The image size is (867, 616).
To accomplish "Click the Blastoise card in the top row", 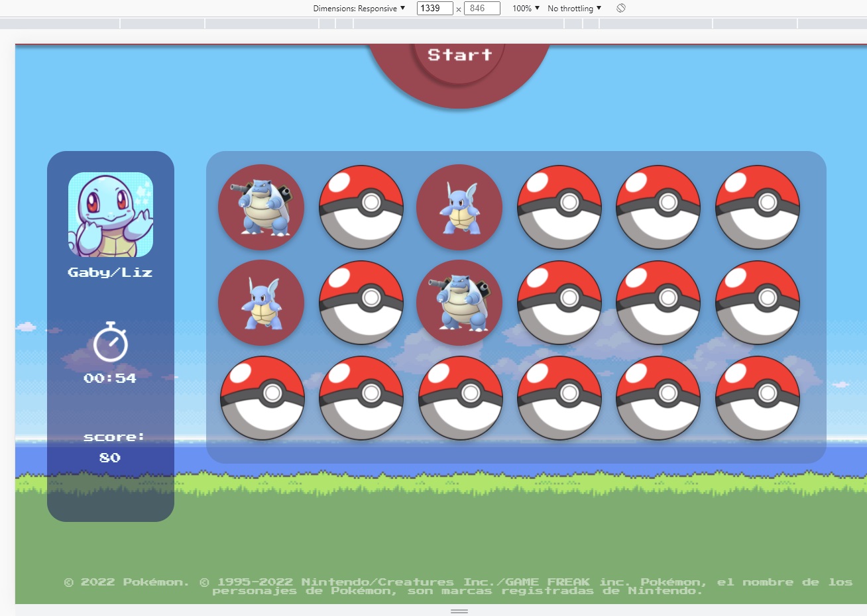I will pos(261,207).
